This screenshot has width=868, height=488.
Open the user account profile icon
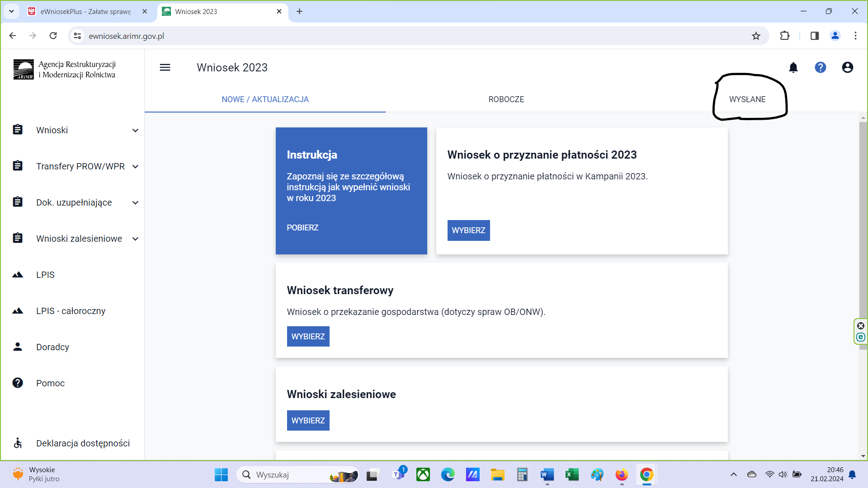(x=847, y=67)
